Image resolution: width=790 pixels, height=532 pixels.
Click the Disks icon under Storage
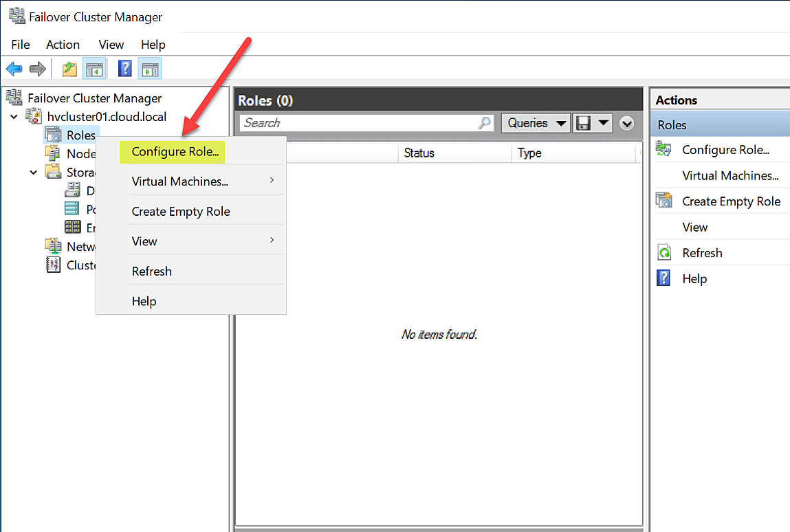pyautogui.click(x=73, y=190)
